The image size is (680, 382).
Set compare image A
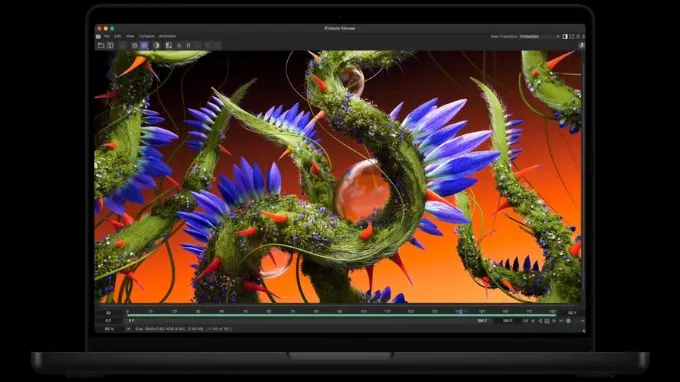click(x=179, y=45)
